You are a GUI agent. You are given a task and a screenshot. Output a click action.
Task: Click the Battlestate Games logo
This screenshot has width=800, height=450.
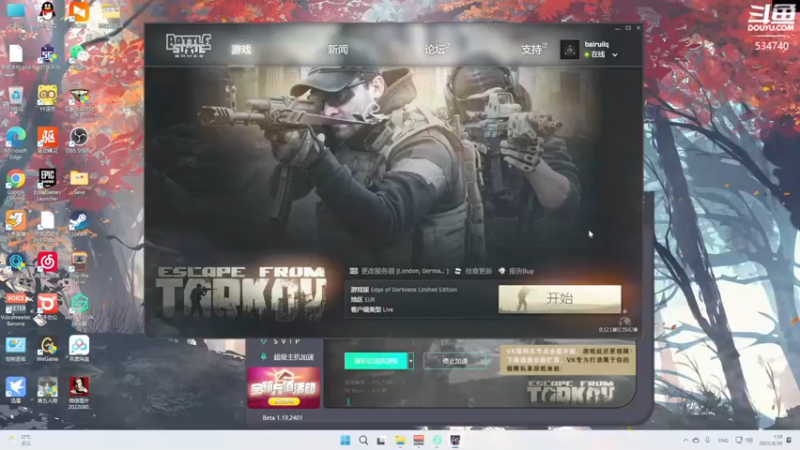188,45
